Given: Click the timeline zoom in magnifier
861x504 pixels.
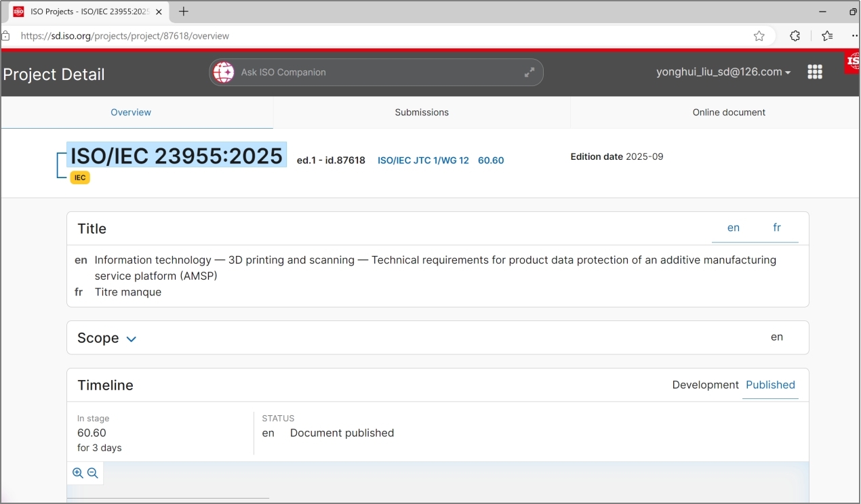Looking at the screenshot, I should click(x=78, y=474).
